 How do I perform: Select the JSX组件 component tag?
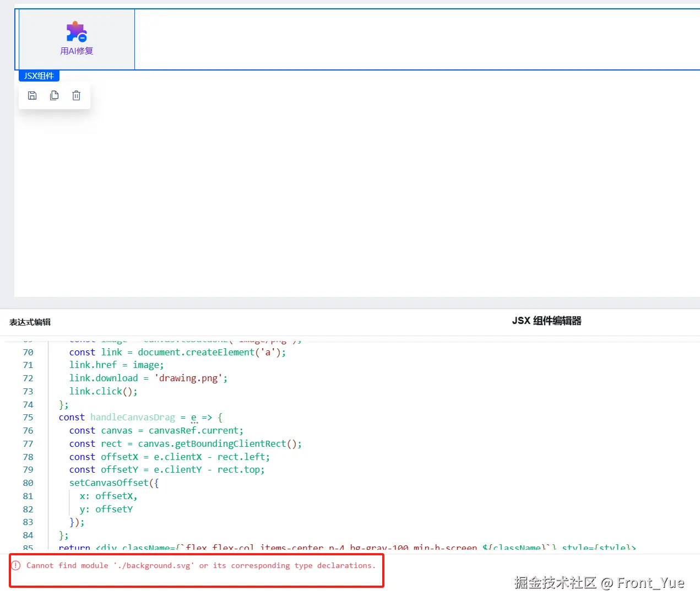39,76
